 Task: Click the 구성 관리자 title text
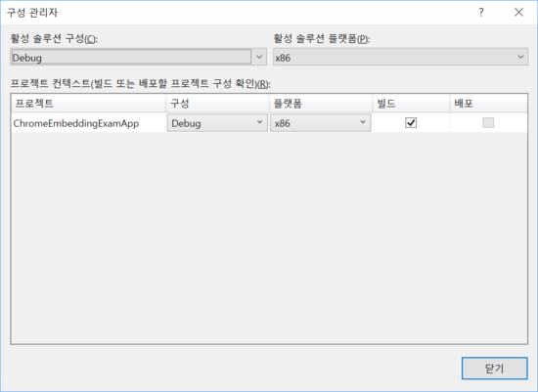(32, 13)
